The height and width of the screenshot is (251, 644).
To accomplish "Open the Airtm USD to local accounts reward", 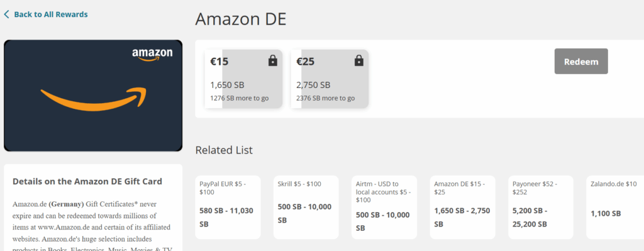I will [x=384, y=207].
